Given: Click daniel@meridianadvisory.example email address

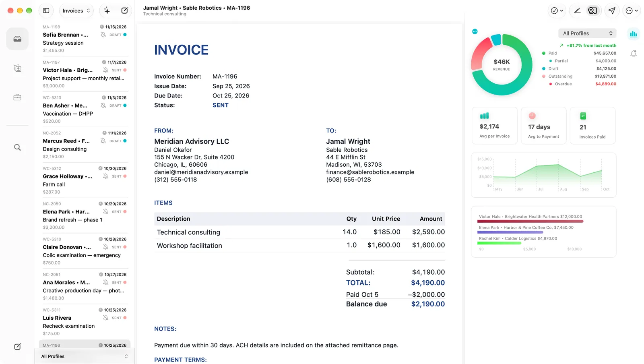Looking at the screenshot, I should (201, 172).
